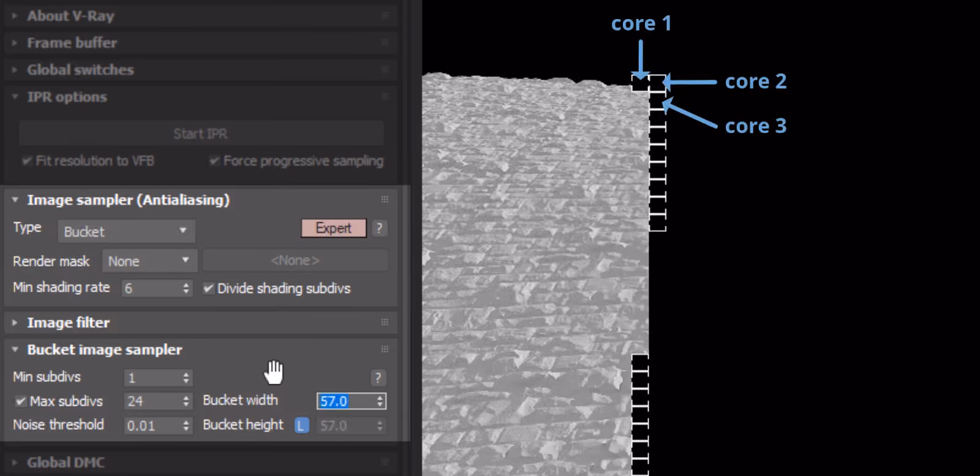
Task: Expand the Frame buffer rollout
Action: (x=15, y=43)
